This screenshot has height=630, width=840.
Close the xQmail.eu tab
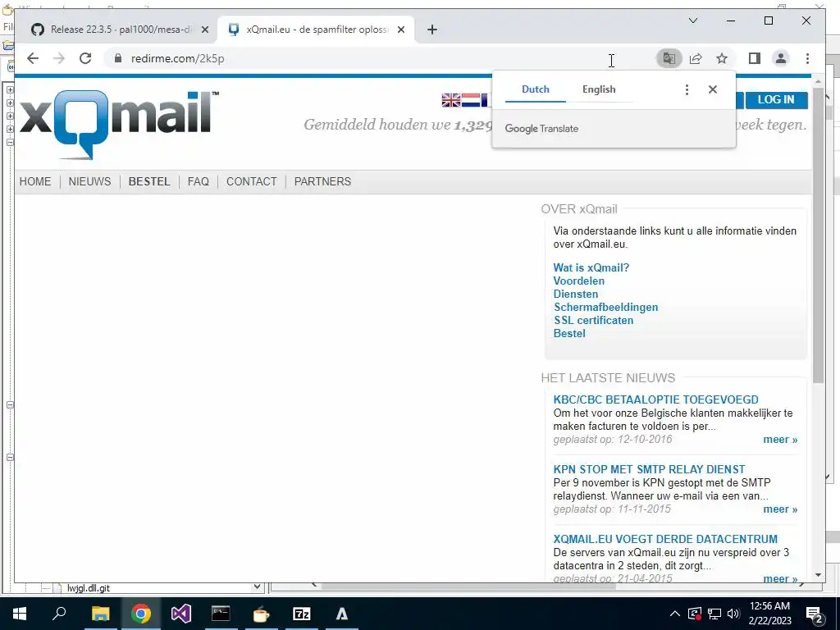tap(400, 30)
